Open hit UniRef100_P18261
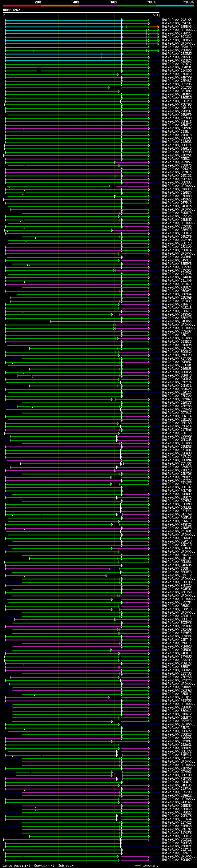 [177, 156]
